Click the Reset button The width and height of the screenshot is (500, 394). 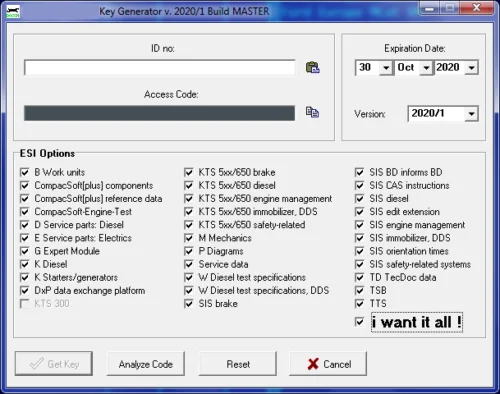[238, 364]
